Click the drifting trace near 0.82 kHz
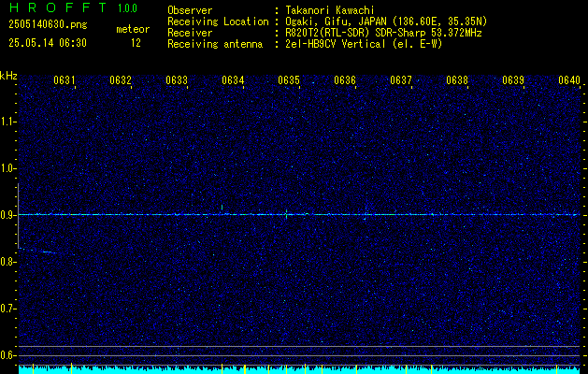588x374 pixels. (38, 251)
